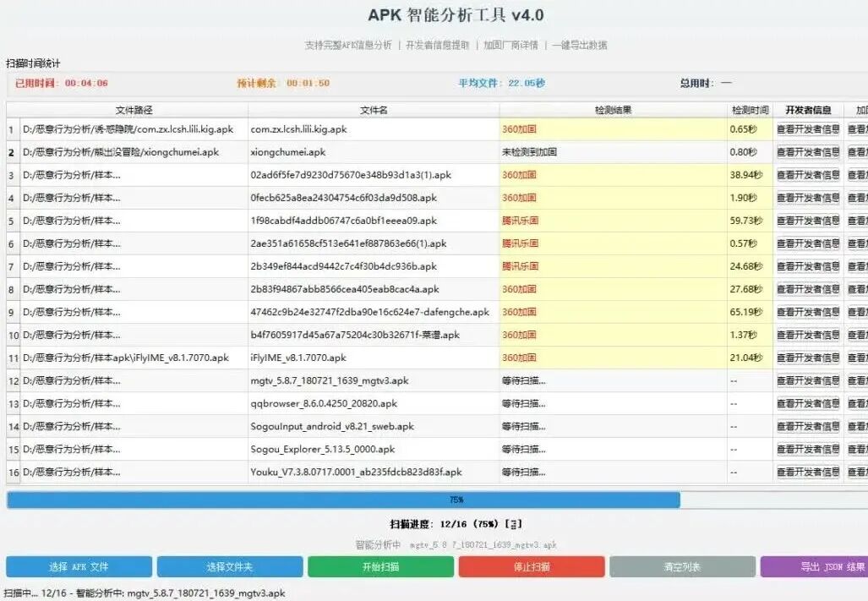Click the path cell with 样本apk\iFlyIME_v8.1.7070.apk
Image resolution: width=868 pixels, height=601 pixels.
click(x=134, y=358)
